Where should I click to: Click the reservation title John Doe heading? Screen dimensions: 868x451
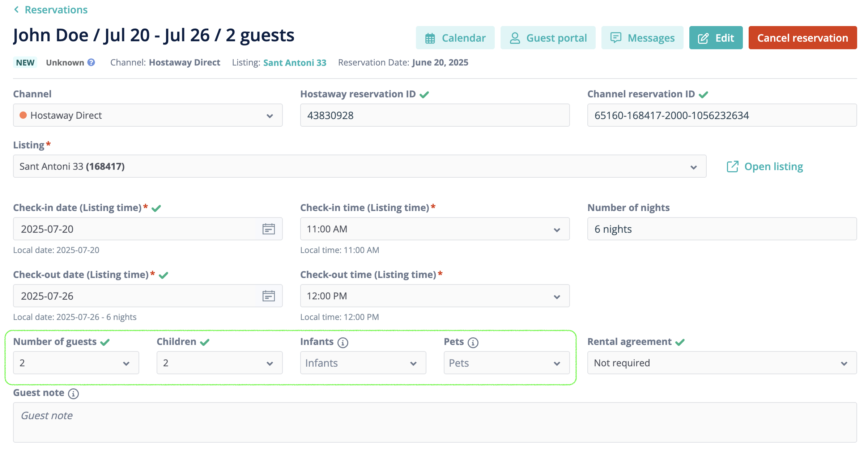point(154,35)
